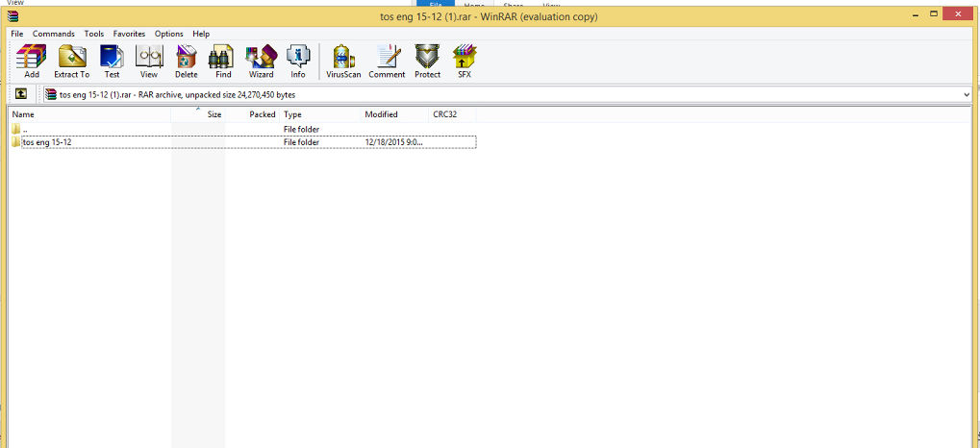Expand the archive path dropdown

[x=966, y=94]
